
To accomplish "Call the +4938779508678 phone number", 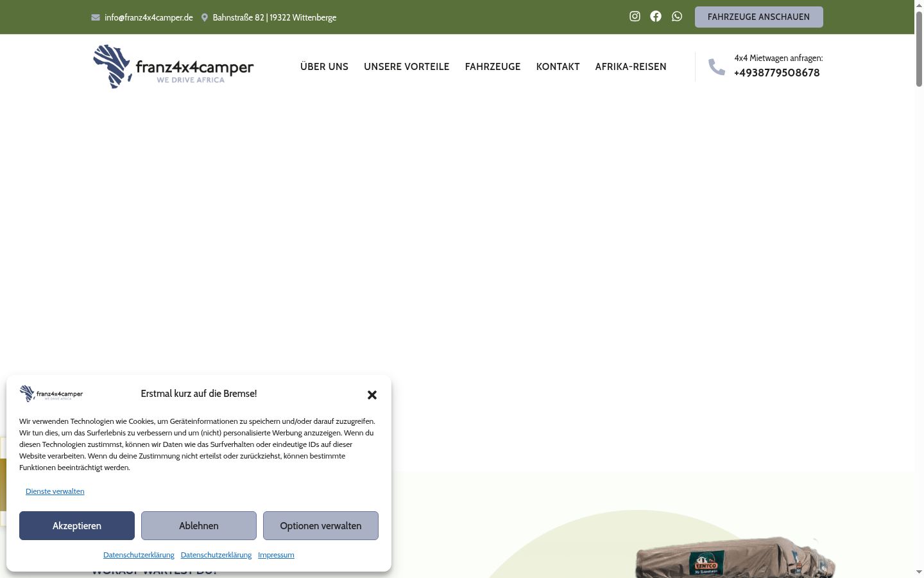I will point(777,73).
